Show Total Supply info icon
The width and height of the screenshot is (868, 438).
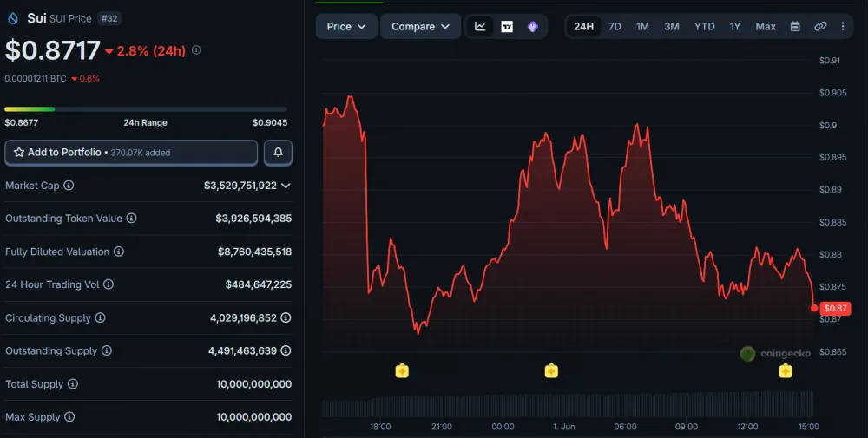point(73,384)
